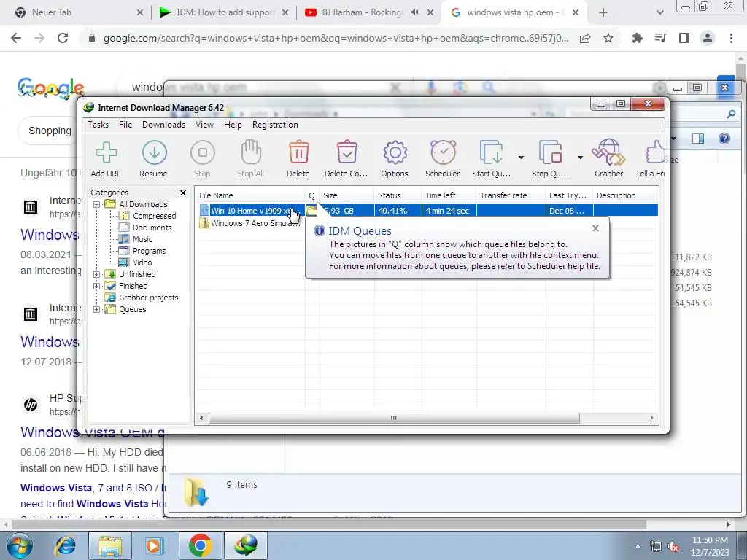The height and width of the screenshot is (560, 747).
Task: Close the Categories panel
Action: [183, 192]
